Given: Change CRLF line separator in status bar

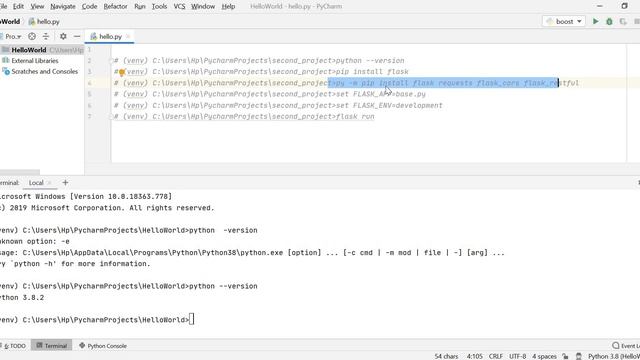Looking at the screenshot, I should tap(496, 356).
